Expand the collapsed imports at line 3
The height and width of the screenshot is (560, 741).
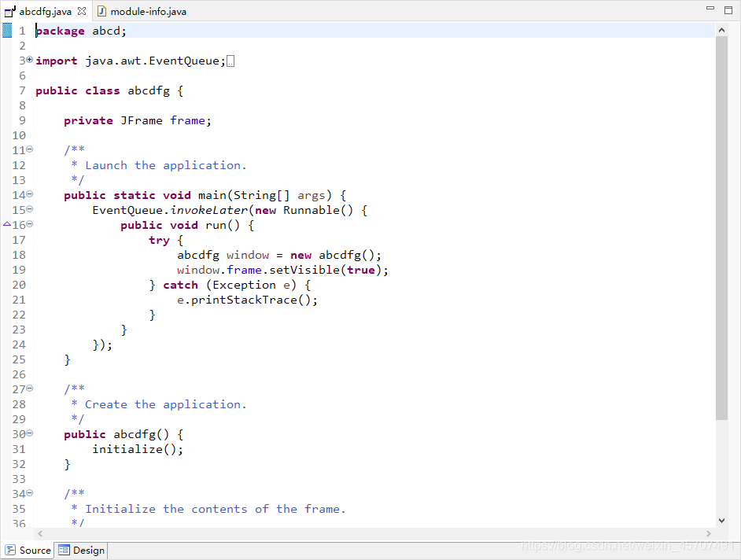click(x=29, y=60)
